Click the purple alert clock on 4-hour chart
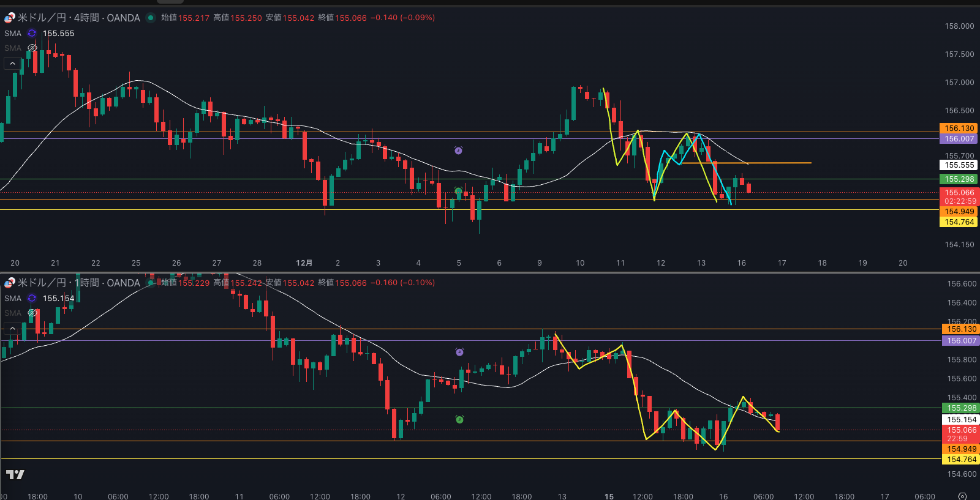 point(458,151)
